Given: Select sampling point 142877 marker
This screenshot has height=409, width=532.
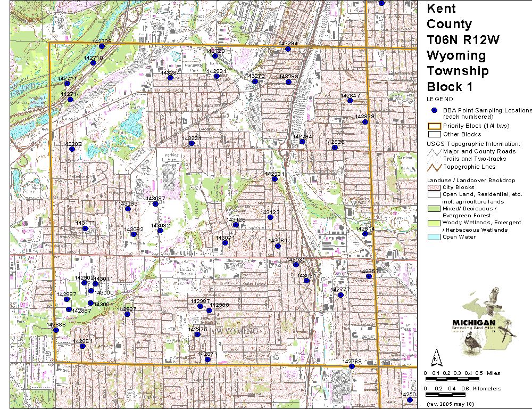Looking at the screenshot, I should [x=207, y=359].
